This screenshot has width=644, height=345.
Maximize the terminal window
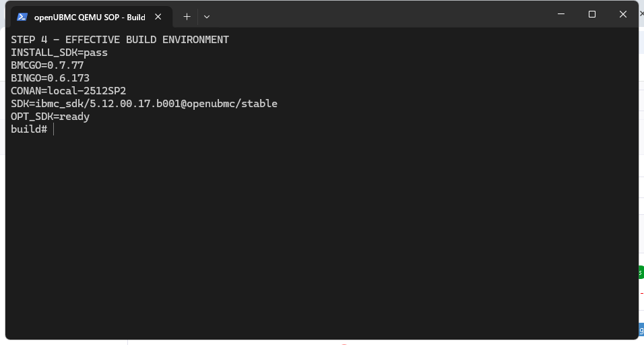coord(592,14)
